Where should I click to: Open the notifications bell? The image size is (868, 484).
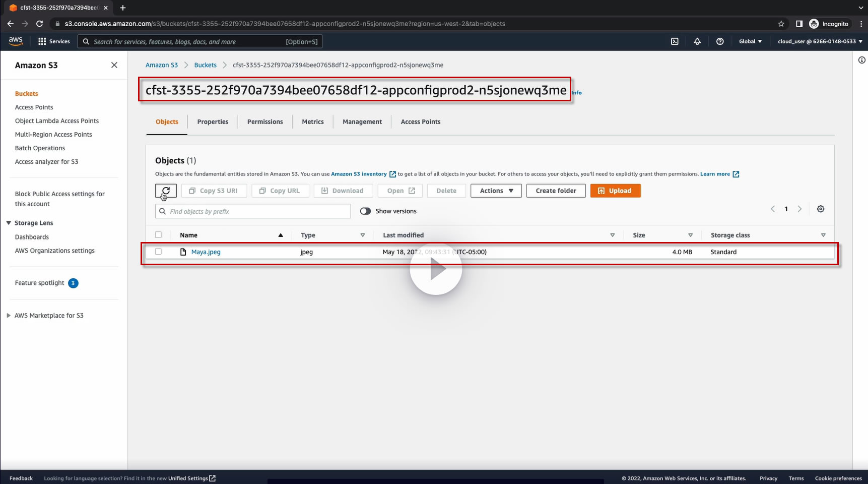(697, 41)
